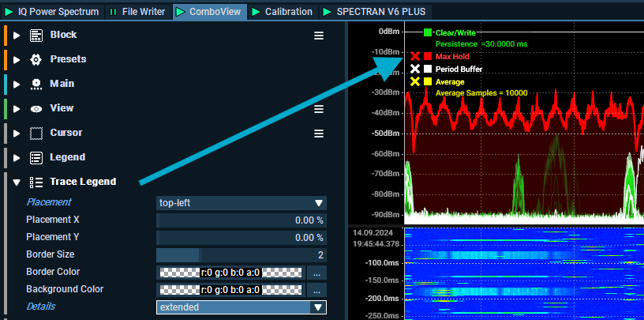Toggle the Average trace X marker
Viewport: 644px width, 320px height.
415,81
